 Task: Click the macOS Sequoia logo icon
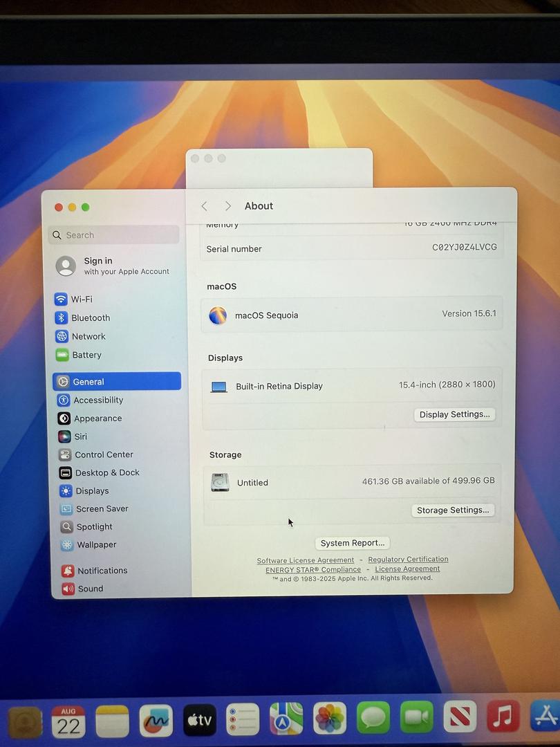pyautogui.click(x=218, y=315)
